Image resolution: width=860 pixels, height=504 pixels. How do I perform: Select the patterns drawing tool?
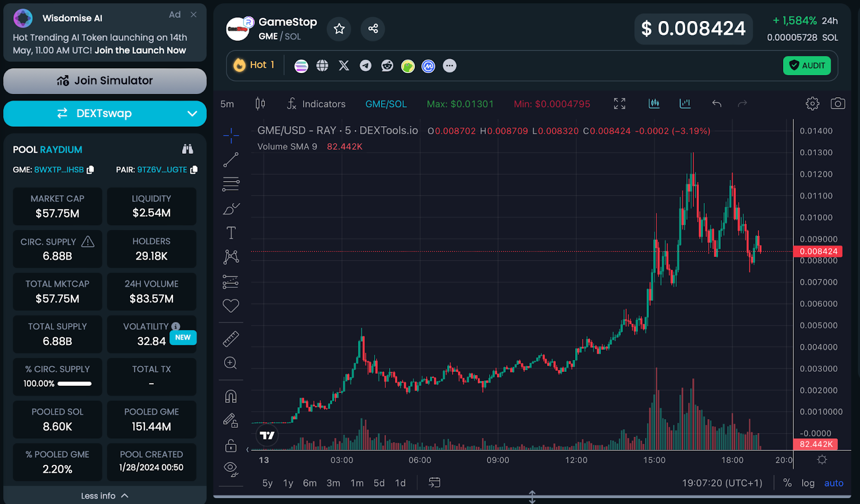(231, 257)
